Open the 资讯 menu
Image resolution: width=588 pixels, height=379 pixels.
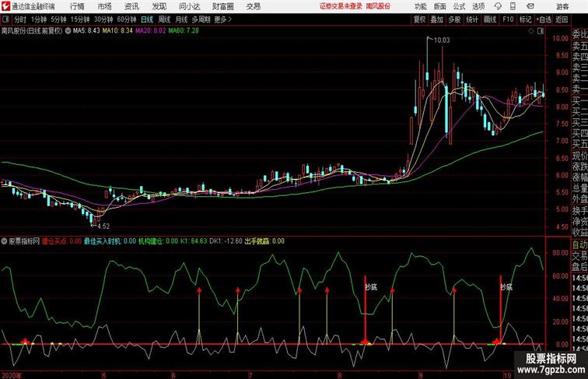pyautogui.click(x=131, y=6)
